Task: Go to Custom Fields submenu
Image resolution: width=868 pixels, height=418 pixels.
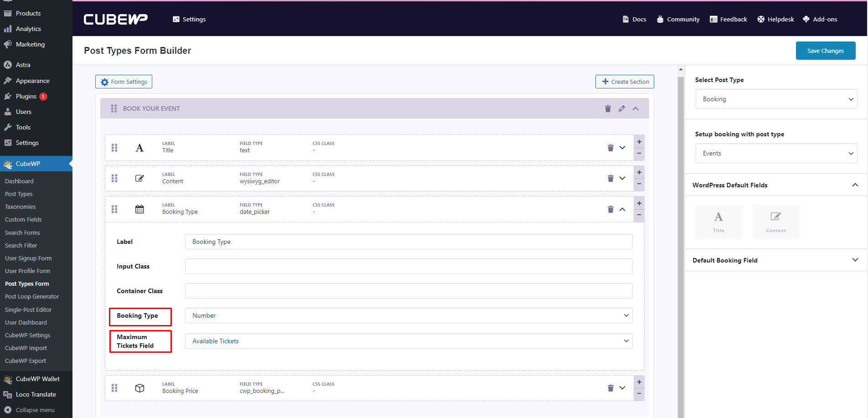Action: (x=23, y=219)
